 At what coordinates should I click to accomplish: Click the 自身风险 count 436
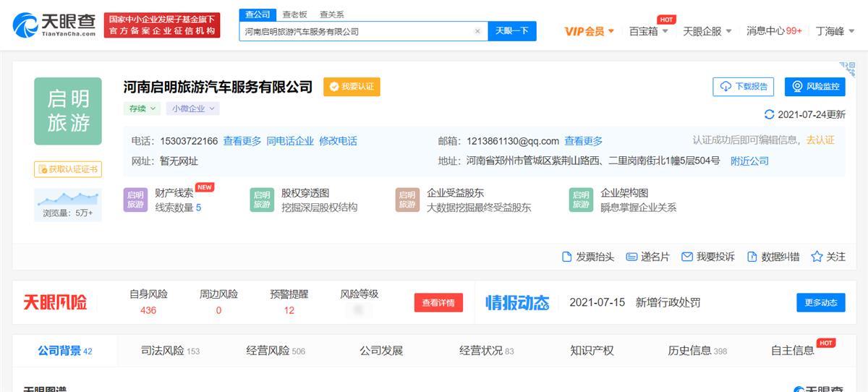click(148, 310)
